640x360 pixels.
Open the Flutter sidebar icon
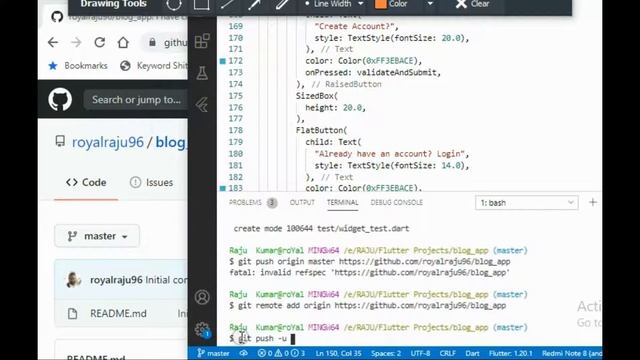point(202,105)
